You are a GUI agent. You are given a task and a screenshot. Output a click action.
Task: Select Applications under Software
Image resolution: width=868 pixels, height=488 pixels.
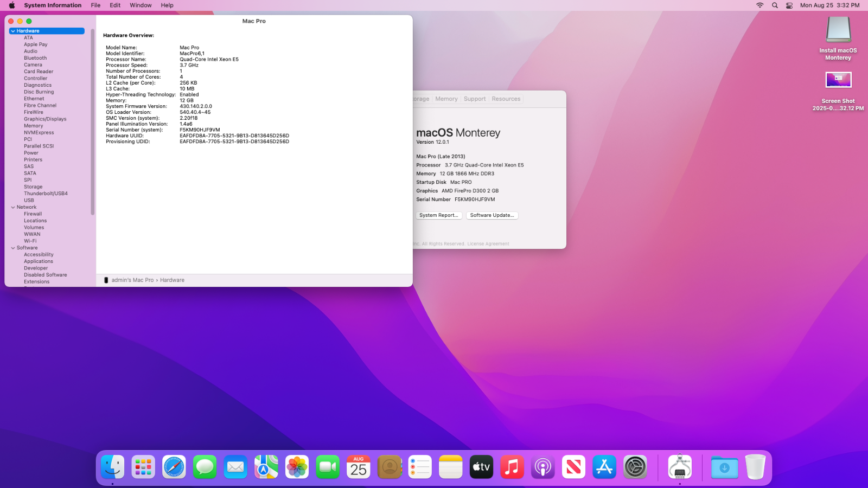click(x=39, y=261)
